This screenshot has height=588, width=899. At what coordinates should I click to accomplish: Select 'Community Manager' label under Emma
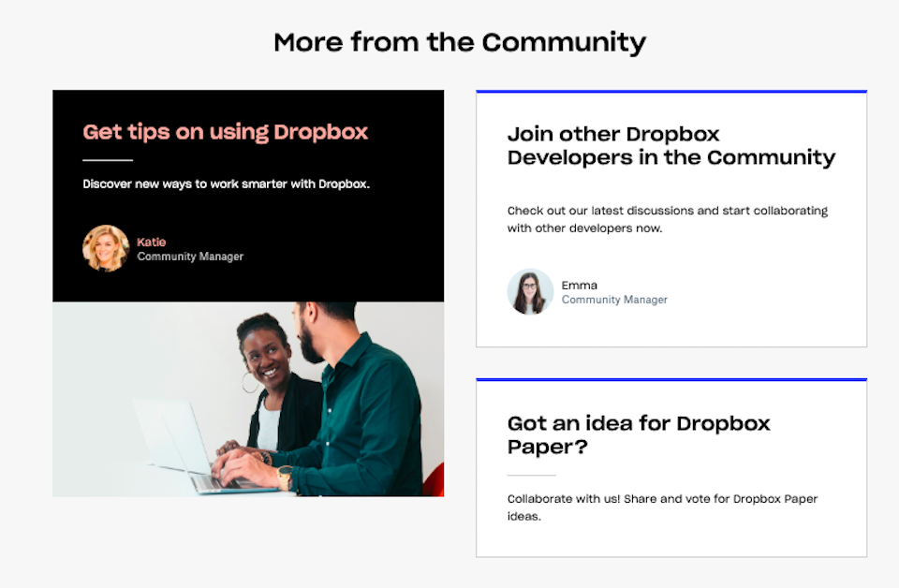click(x=614, y=300)
